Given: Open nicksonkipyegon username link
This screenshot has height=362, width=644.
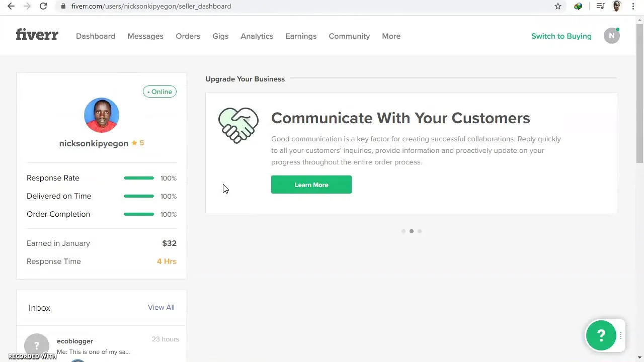Looking at the screenshot, I should pos(94,143).
